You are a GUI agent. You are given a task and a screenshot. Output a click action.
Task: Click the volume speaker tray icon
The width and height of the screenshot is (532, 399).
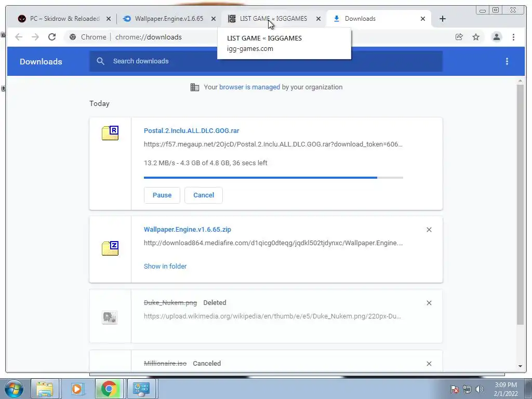[480, 389]
